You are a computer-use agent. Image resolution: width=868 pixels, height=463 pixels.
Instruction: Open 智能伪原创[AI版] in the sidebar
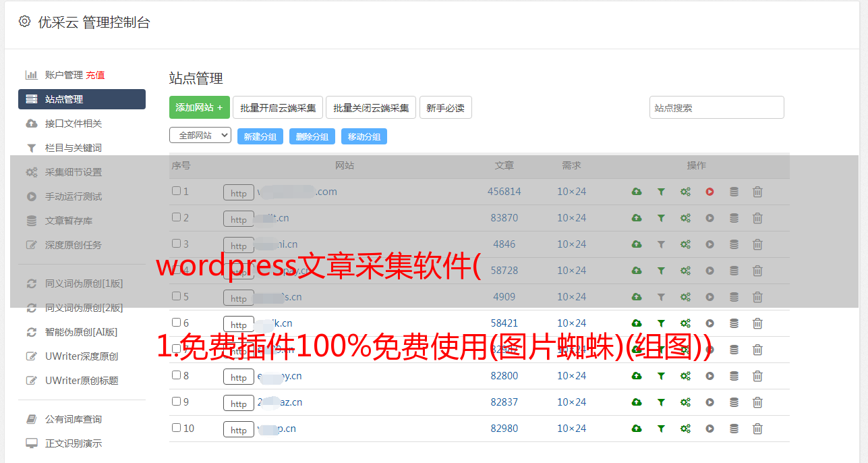pyautogui.click(x=82, y=332)
